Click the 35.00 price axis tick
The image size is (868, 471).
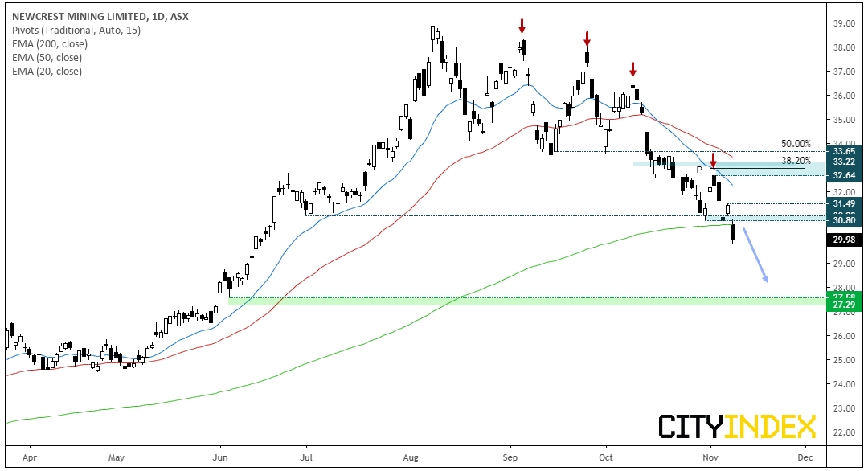click(x=844, y=120)
